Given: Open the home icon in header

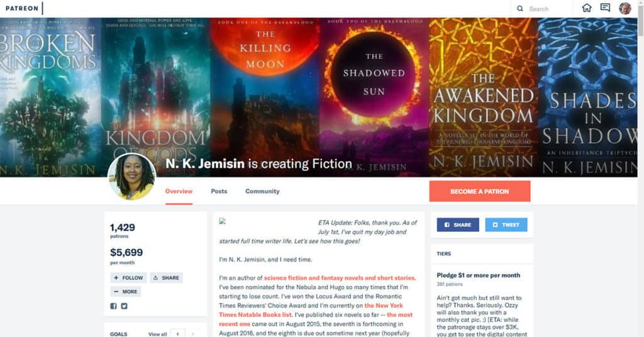Looking at the screenshot, I should (587, 8).
